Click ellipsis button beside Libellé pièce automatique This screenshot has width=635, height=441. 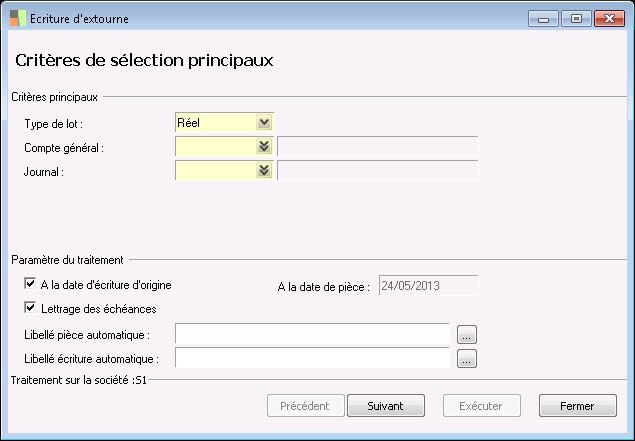[467, 334]
